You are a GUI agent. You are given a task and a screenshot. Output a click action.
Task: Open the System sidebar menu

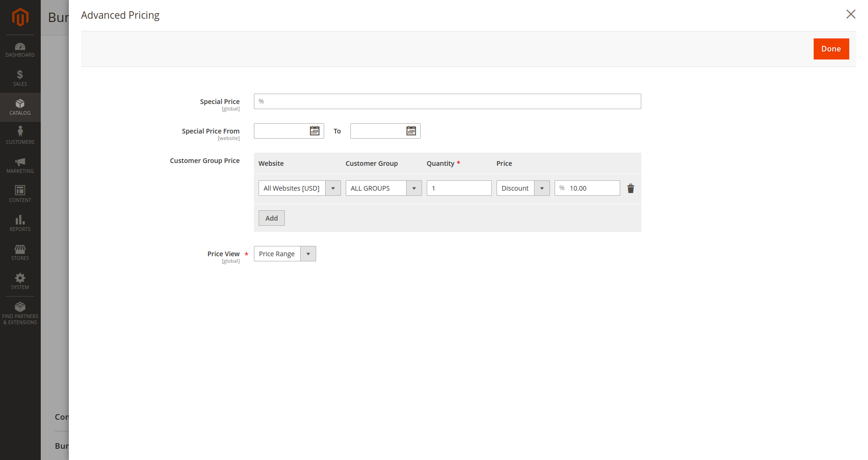coord(20,282)
